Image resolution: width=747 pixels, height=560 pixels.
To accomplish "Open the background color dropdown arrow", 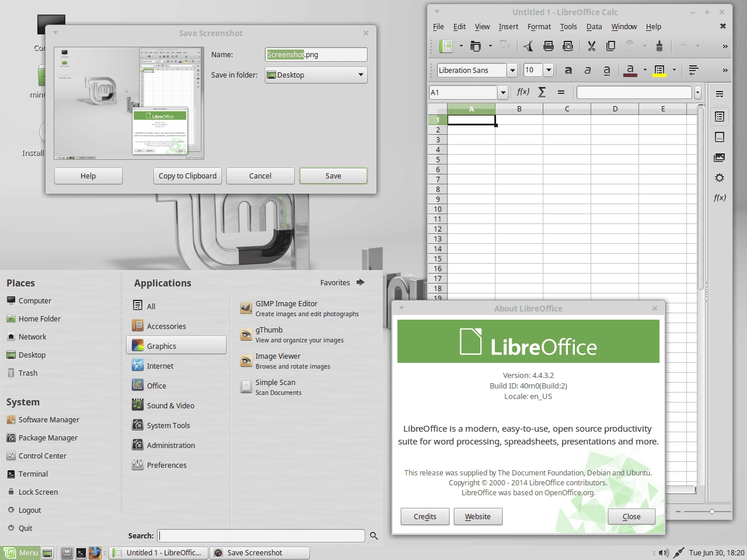I will tap(674, 70).
